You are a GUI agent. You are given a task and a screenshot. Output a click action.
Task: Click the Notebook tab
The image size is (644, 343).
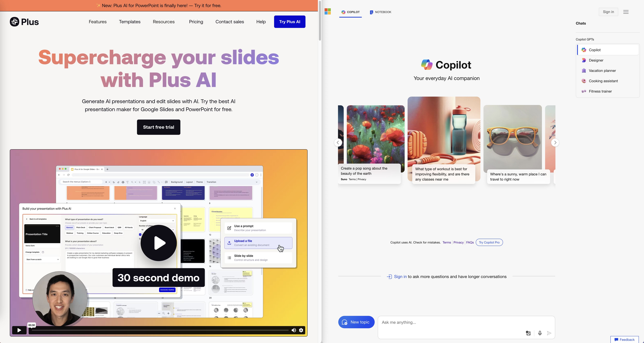(380, 12)
